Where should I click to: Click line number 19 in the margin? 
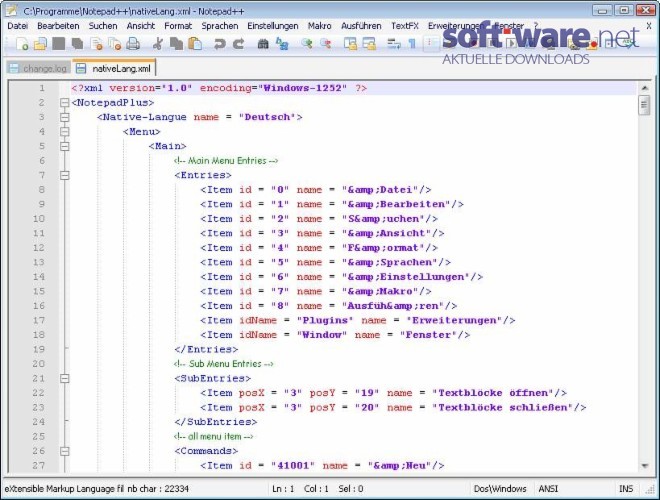tap(39, 349)
